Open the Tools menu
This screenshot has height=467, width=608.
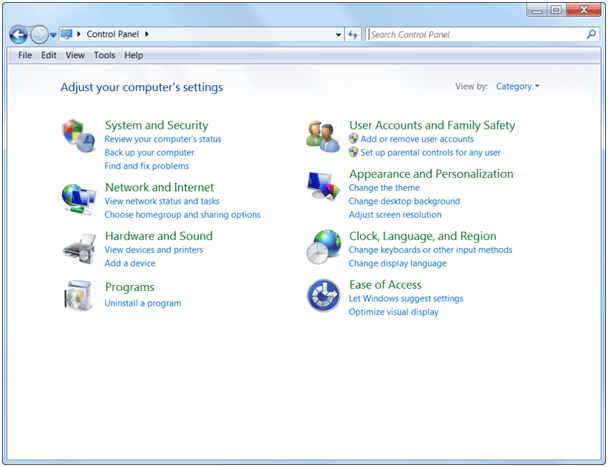pos(104,55)
